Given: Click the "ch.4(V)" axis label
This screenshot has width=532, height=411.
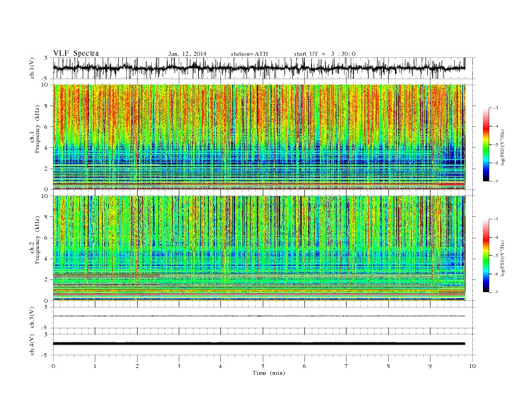Looking at the screenshot, I should [x=32, y=345].
